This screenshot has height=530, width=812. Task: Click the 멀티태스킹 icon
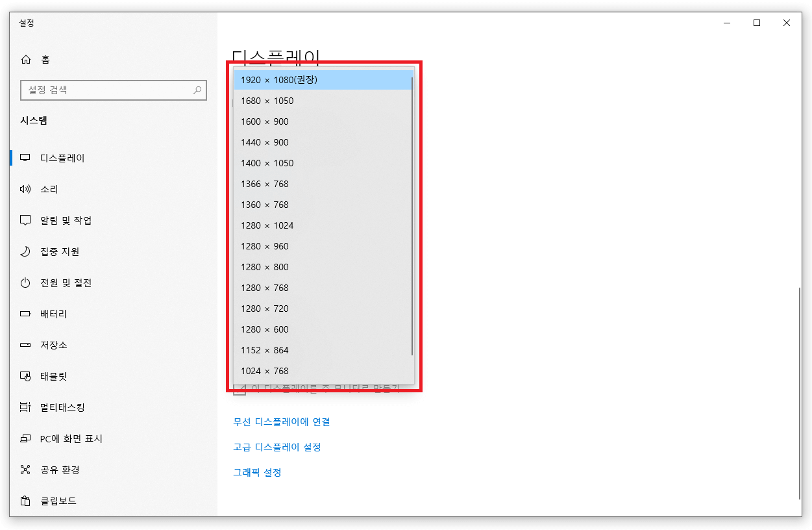pos(26,407)
